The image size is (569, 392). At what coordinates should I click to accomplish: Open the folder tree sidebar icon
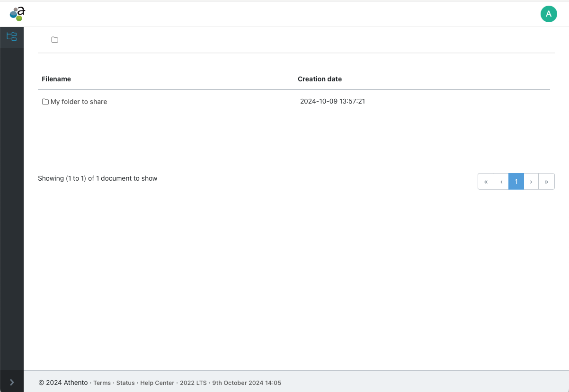[x=12, y=37]
